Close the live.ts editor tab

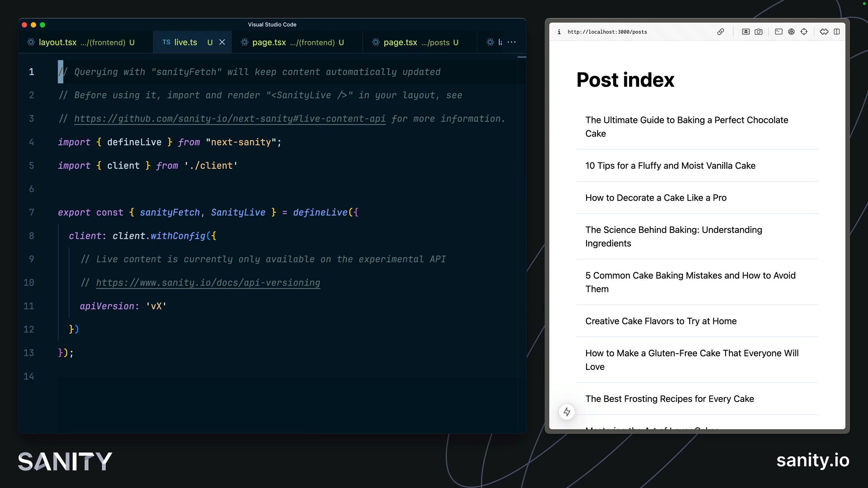click(x=222, y=42)
